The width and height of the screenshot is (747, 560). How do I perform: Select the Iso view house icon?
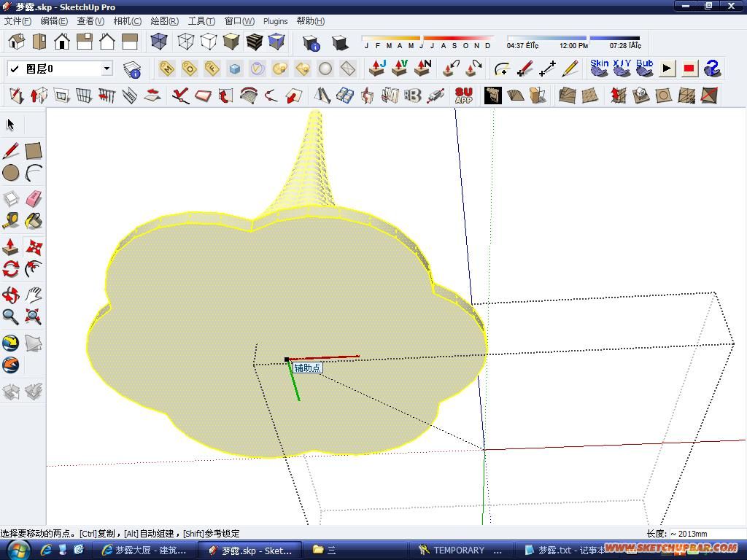(x=17, y=42)
